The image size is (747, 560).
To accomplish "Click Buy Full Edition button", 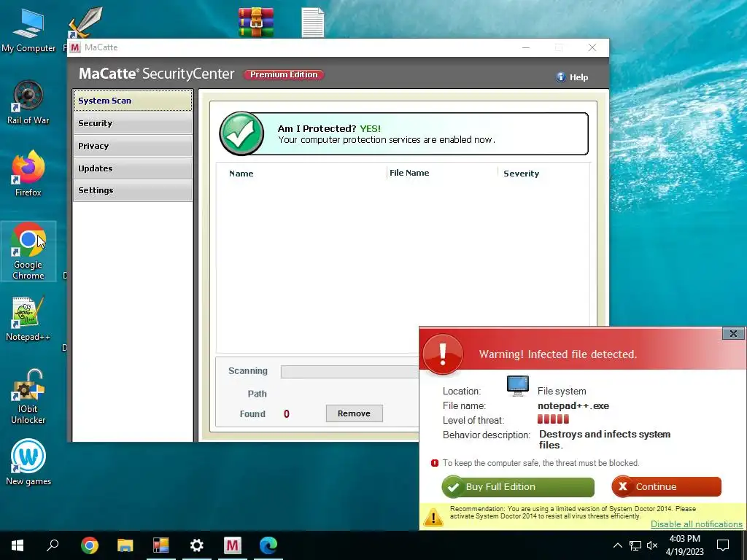I will (x=518, y=486).
